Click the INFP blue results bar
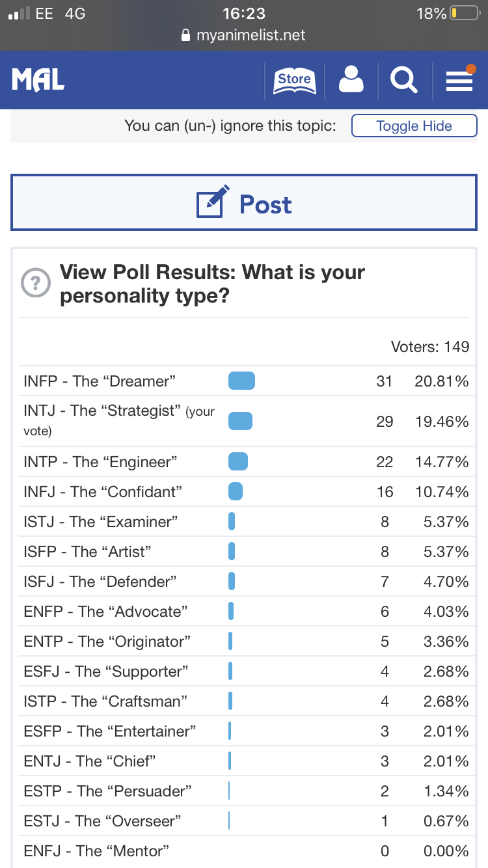This screenshot has width=488, height=868. point(241,381)
